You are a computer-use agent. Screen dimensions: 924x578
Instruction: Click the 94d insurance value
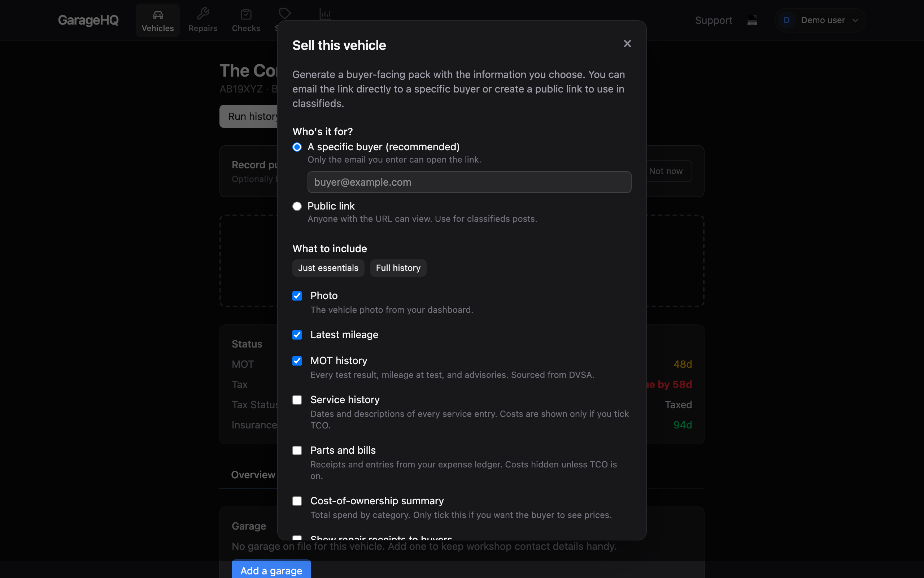682,425
